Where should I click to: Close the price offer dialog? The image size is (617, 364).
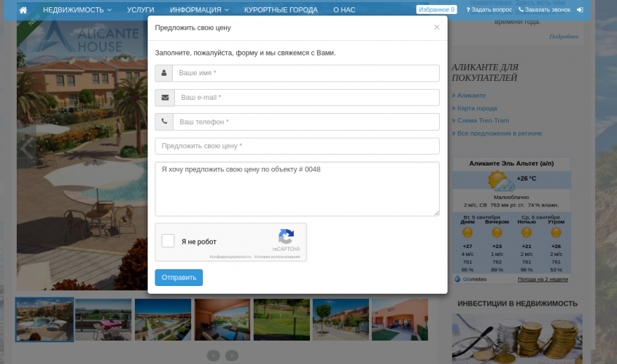(436, 28)
